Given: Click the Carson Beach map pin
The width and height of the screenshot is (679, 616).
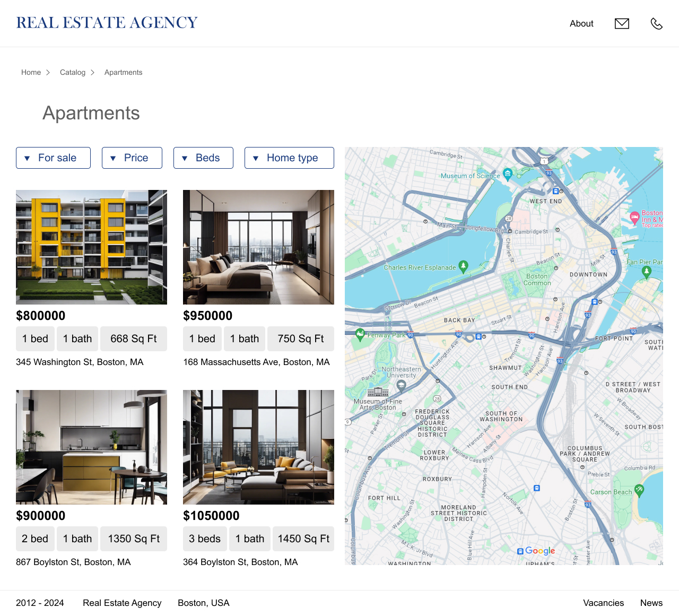Looking at the screenshot, I should (x=639, y=491).
